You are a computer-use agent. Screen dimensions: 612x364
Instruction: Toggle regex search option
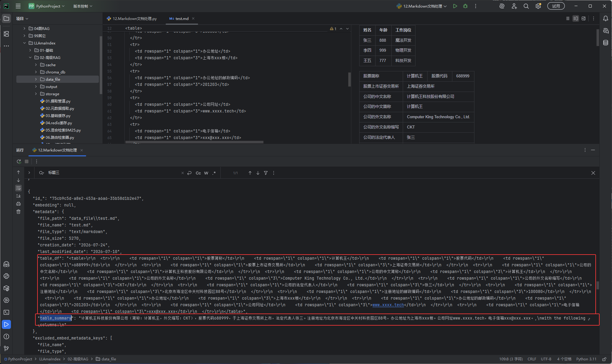pyautogui.click(x=214, y=173)
